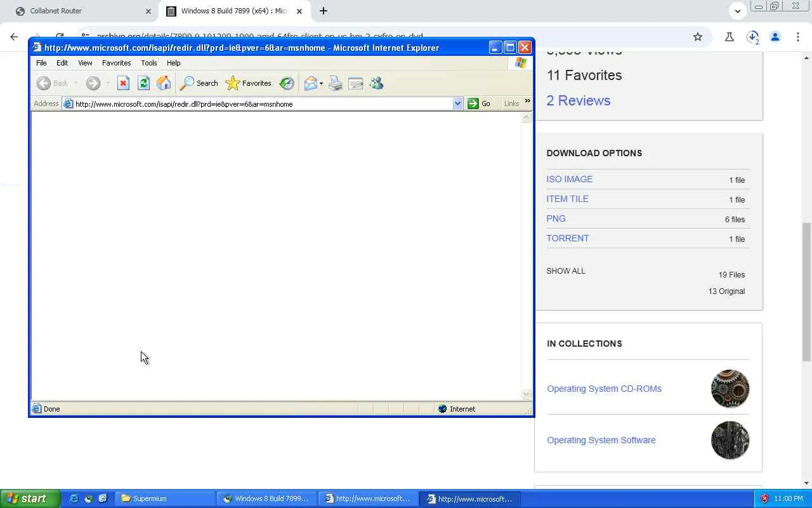Click the Mail icon in Internet Explorer
The height and width of the screenshot is (508, 812).
pyautogui.click(x=310, y=83)
